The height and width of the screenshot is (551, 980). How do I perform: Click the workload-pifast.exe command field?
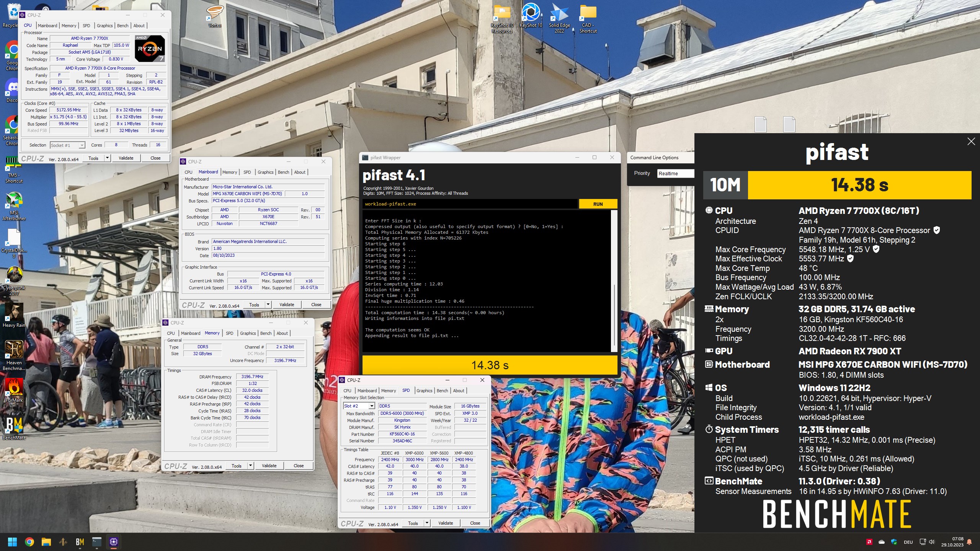coord(470,204)
